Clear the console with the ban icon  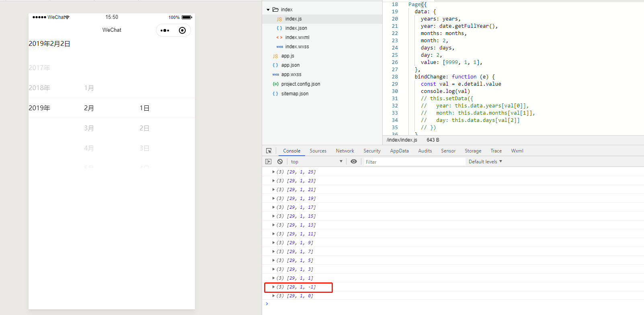point(280,162)
